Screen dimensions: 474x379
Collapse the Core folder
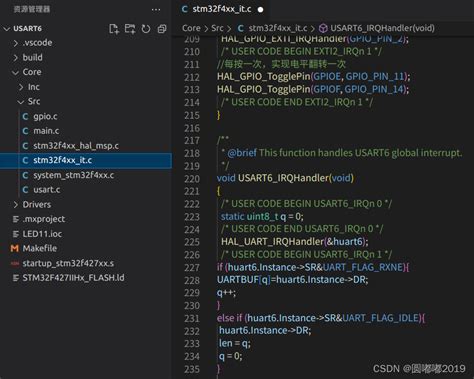click(15, 72)
